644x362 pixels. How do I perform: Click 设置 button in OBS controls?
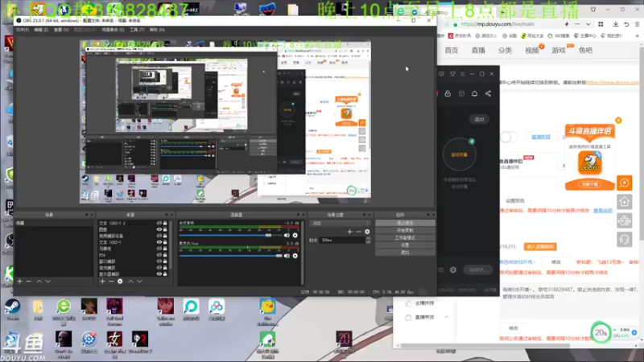click(405, 245)
